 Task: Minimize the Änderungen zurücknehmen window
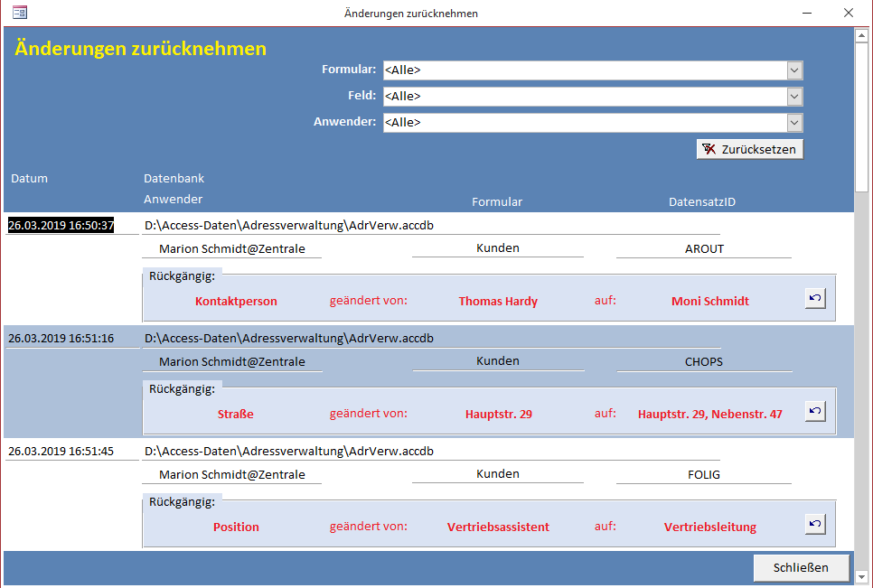pyautogui.click(x=807, y=13)
